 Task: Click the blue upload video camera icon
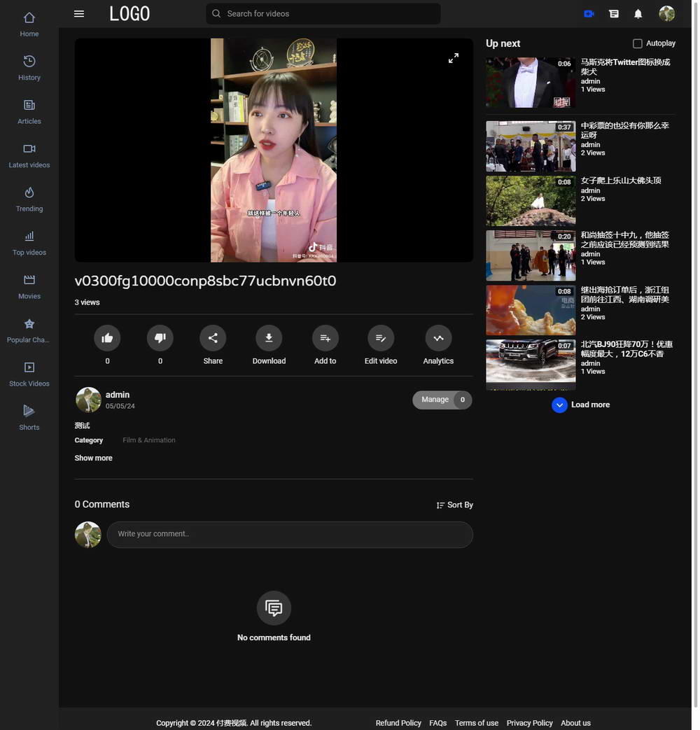click(x=589, y=13)
